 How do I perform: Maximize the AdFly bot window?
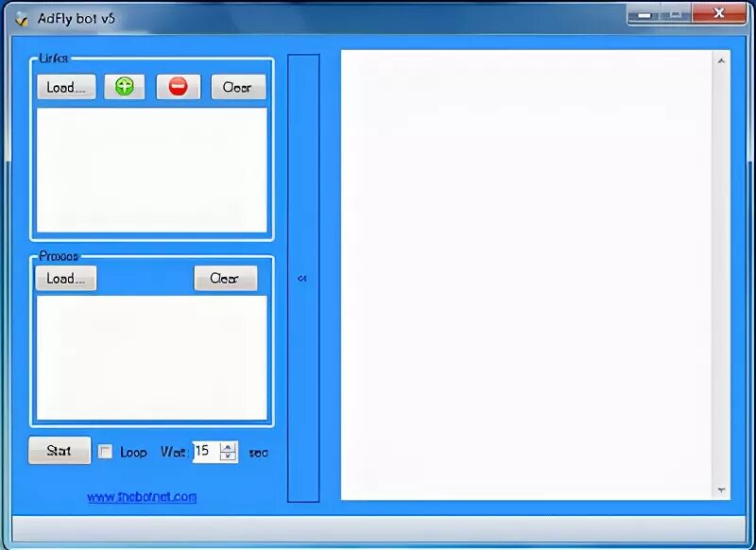pos(676,14)
